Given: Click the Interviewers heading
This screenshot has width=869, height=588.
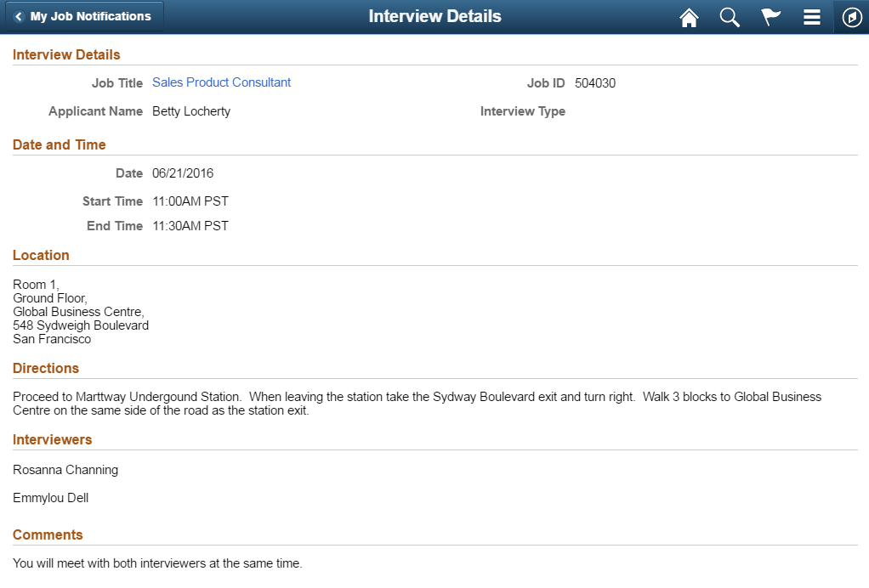Looking at the screenshot, I should coord(52,439).
